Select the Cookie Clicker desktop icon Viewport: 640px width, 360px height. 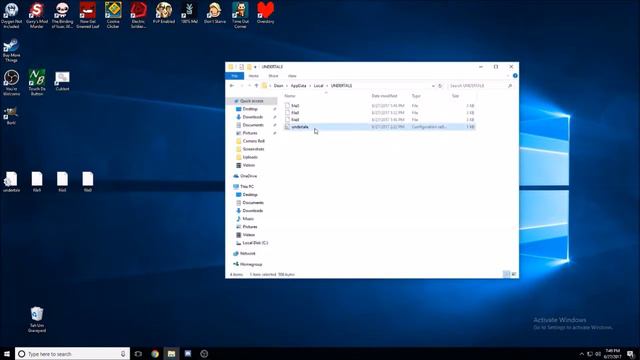tap(113, 15)
